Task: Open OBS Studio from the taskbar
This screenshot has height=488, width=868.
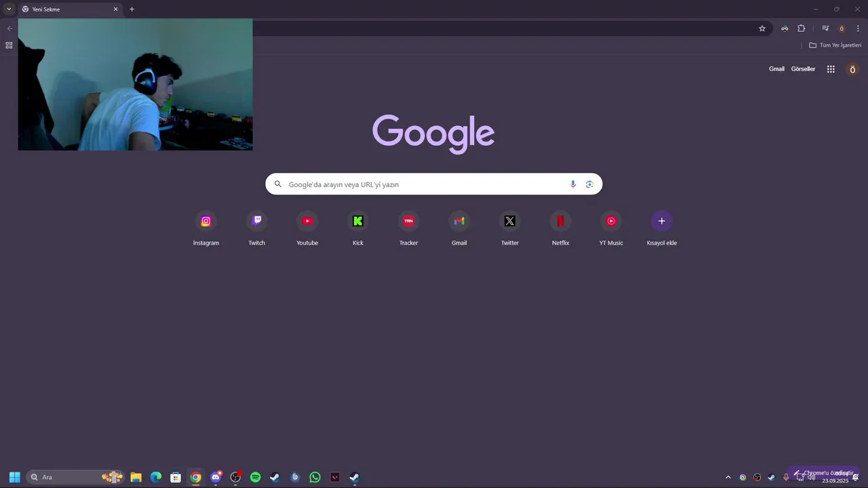Action: pos(235,477)
